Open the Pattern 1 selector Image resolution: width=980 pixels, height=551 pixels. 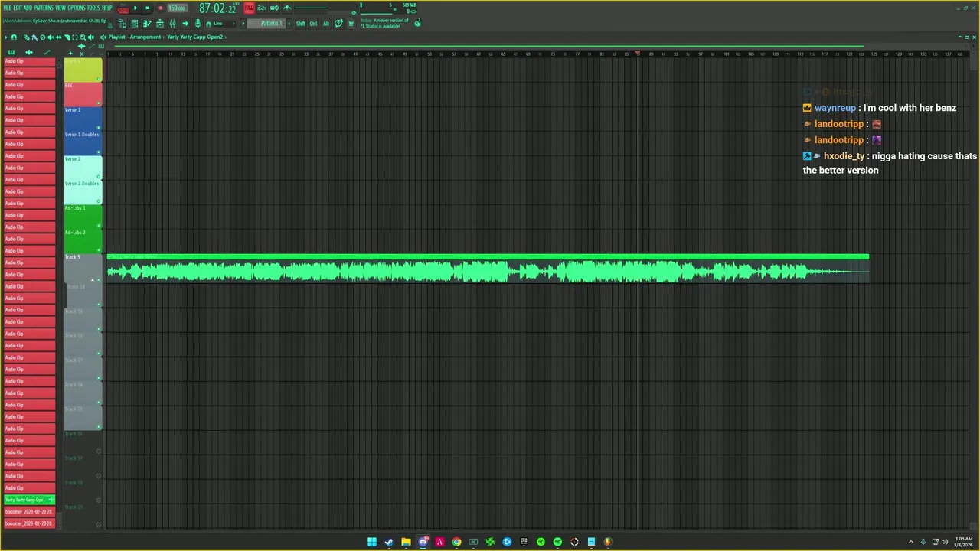point(265,24)
